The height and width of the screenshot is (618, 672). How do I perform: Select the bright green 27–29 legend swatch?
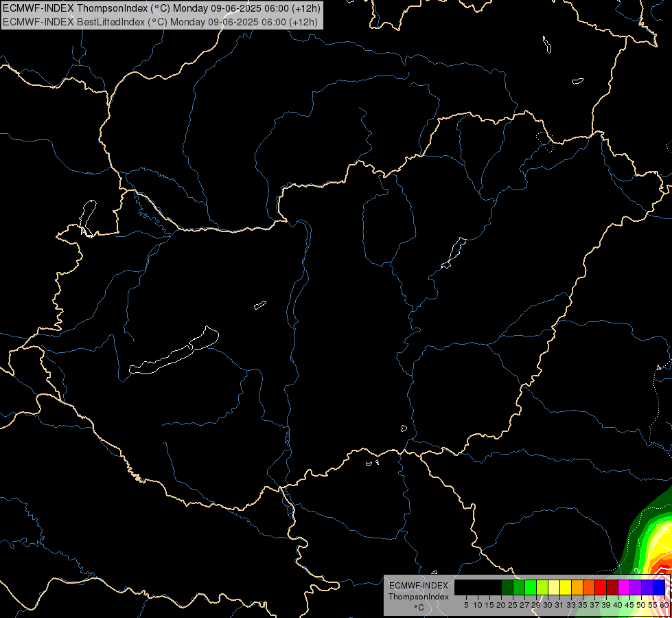[531, 588]
